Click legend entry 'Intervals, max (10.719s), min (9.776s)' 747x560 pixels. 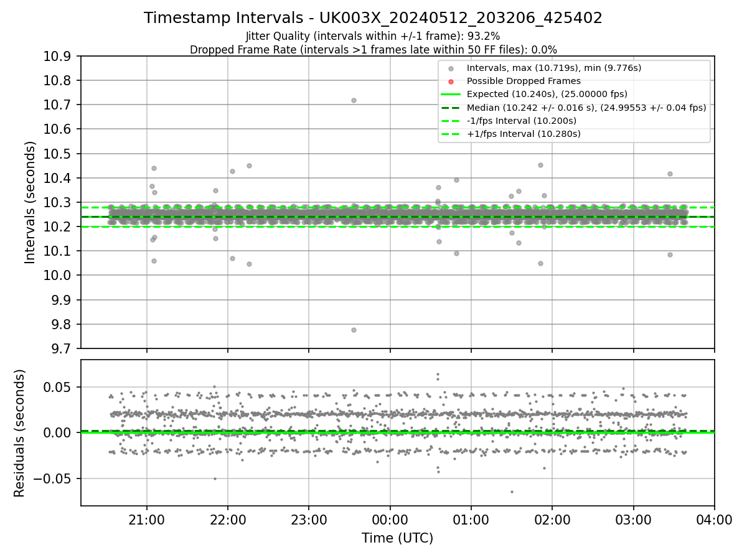[x=554, y=68]
